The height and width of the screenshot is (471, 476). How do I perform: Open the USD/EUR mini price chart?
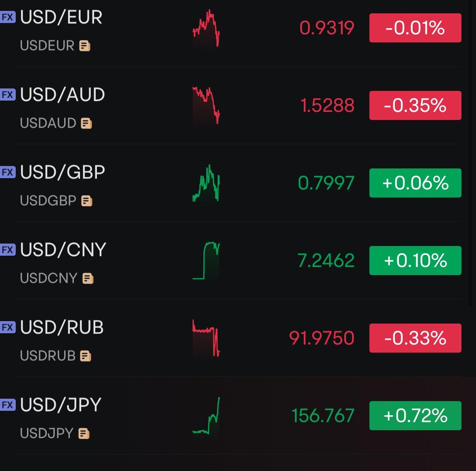tap(206, 28)
